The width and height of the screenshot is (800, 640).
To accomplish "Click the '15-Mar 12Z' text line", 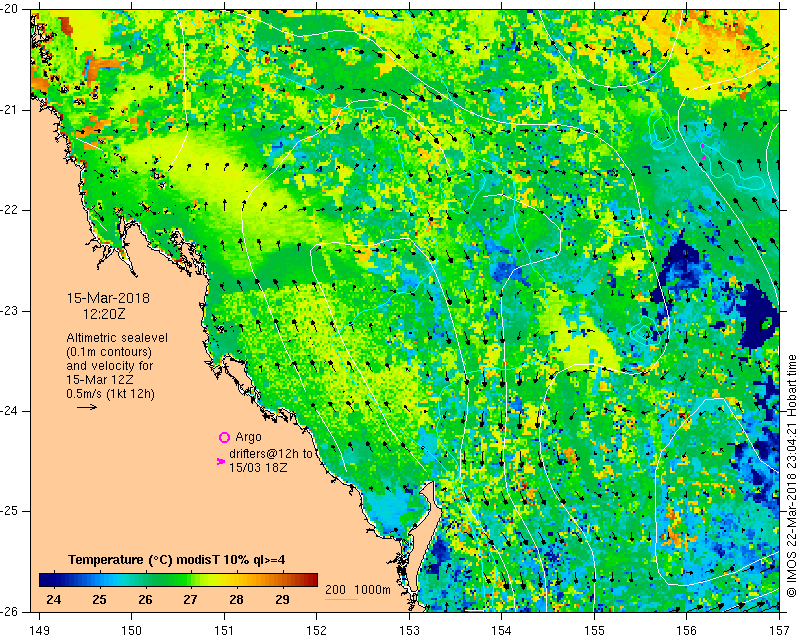I will point(100,380).
